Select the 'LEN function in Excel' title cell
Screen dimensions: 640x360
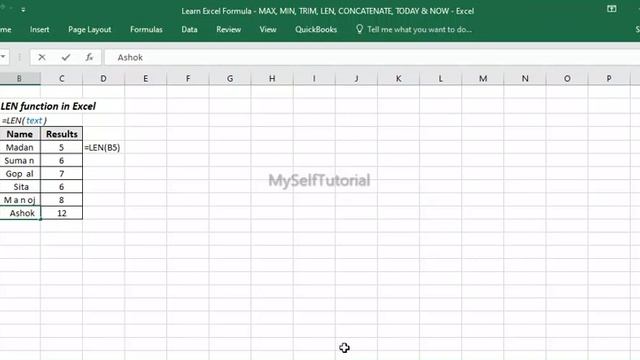click(48, 107)
